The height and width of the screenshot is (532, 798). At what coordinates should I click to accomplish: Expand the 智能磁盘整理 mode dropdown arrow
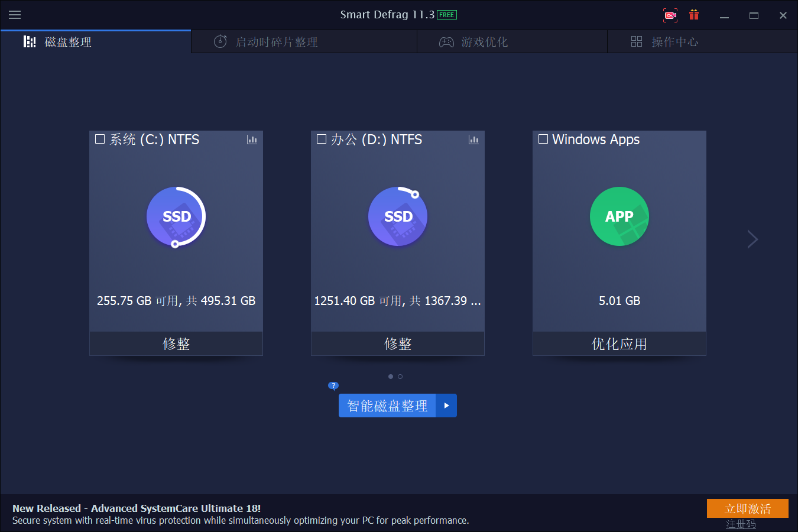point(447,406)
